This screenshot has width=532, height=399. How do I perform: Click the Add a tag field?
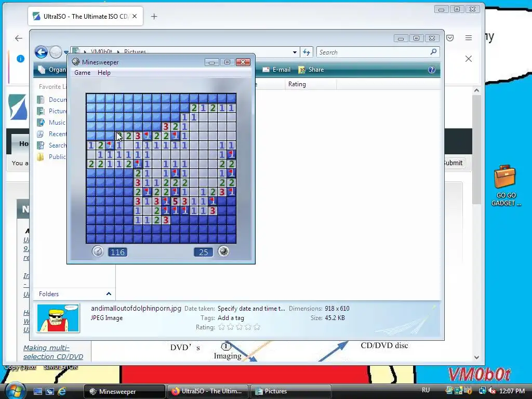(x=231, y=318)
